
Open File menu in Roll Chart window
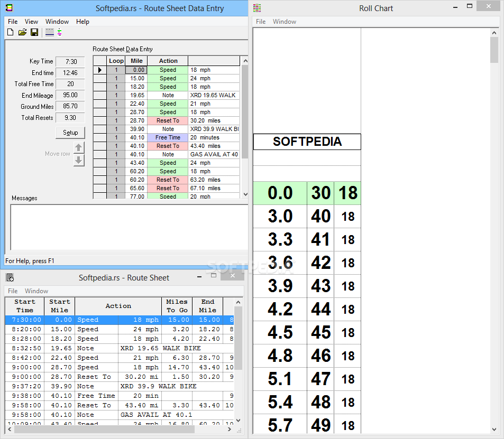tap(261, 22)
